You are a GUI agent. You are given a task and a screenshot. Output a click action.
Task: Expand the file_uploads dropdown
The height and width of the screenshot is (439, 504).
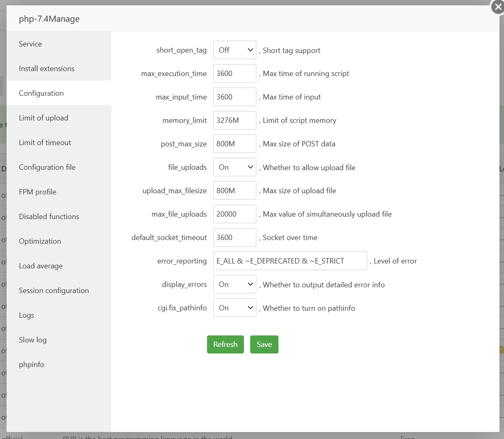(x=235, y=167)
